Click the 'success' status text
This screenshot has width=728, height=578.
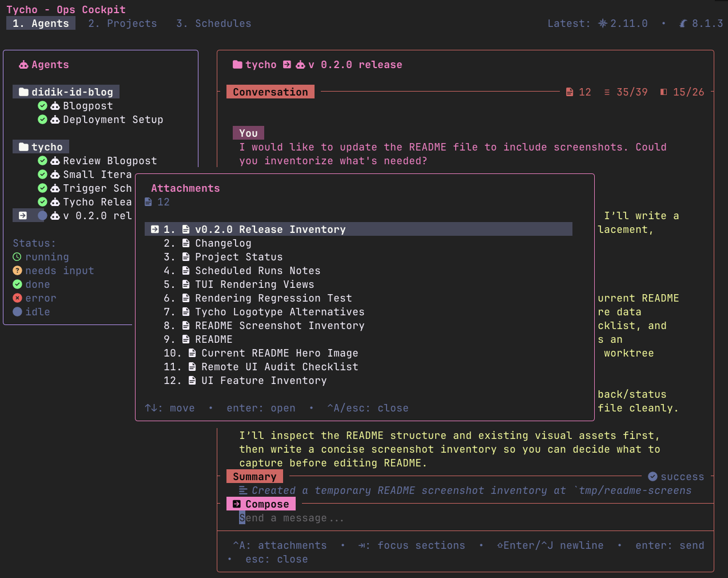click(682, 477)
